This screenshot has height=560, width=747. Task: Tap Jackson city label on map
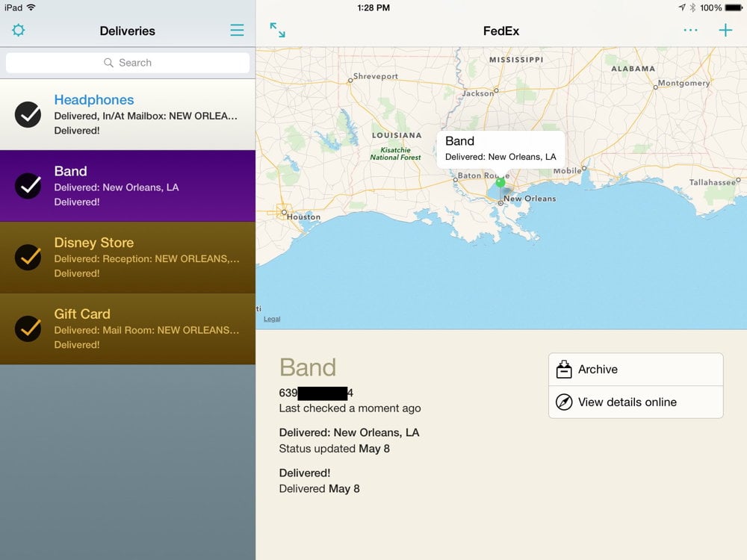(478, 93)
